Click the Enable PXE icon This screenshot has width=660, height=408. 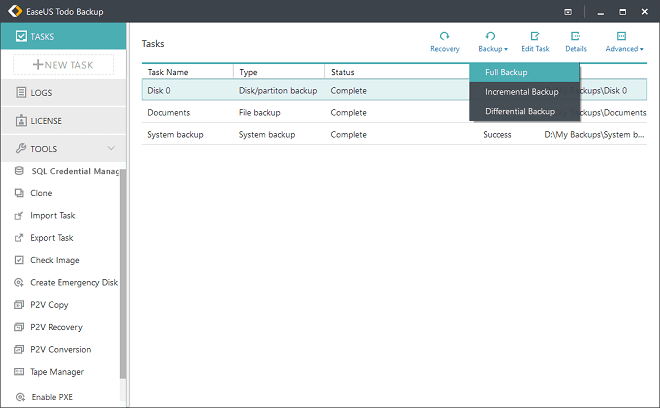pos(20,397)
